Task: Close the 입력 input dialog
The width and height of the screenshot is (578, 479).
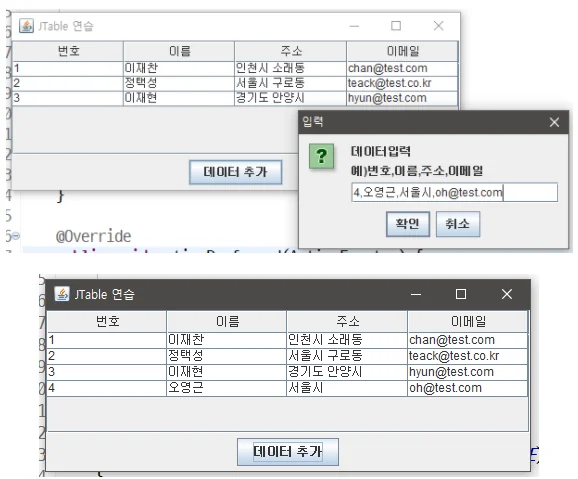Action: [554, 122]
